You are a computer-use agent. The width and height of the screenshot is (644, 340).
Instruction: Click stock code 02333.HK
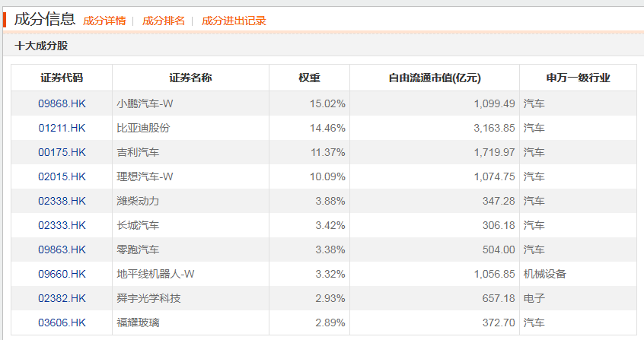(62, 225)
